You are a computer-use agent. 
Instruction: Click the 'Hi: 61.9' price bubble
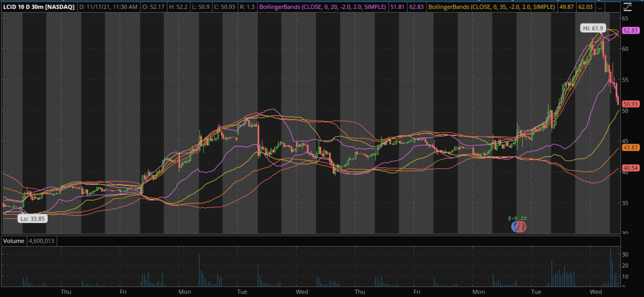[593, 28]
